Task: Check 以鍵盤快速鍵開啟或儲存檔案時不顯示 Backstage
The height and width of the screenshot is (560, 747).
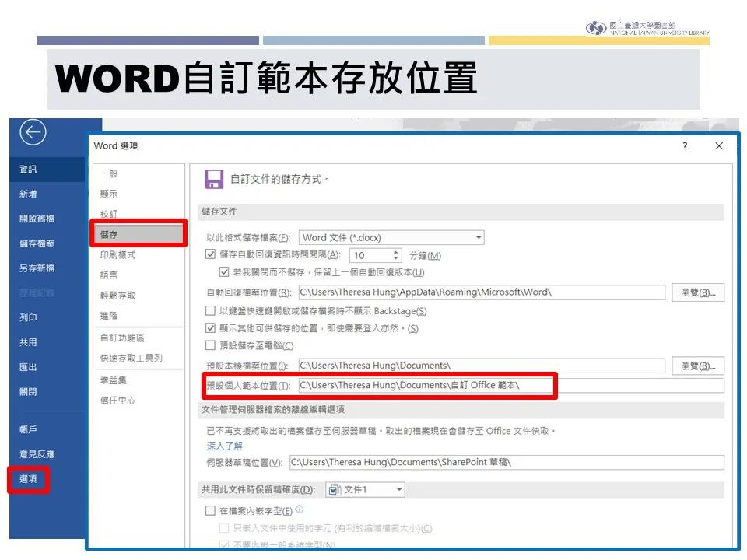Action: pos(211,310)
